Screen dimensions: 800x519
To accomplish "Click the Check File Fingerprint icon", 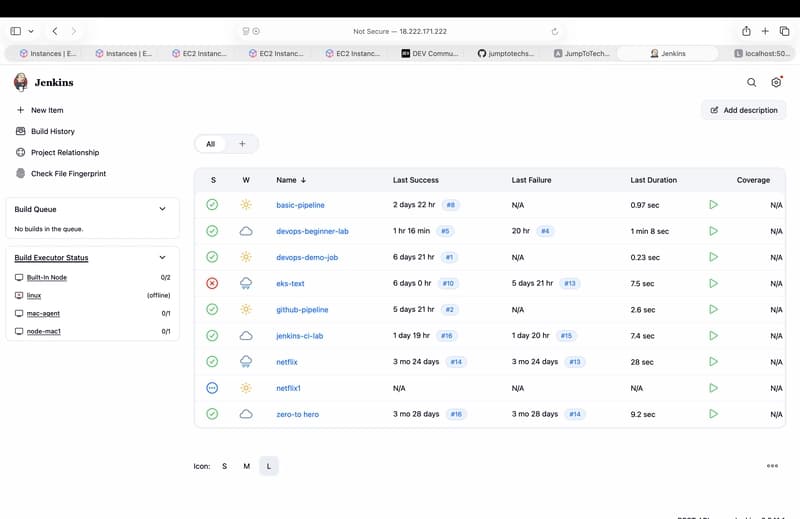I will [21, 174].
